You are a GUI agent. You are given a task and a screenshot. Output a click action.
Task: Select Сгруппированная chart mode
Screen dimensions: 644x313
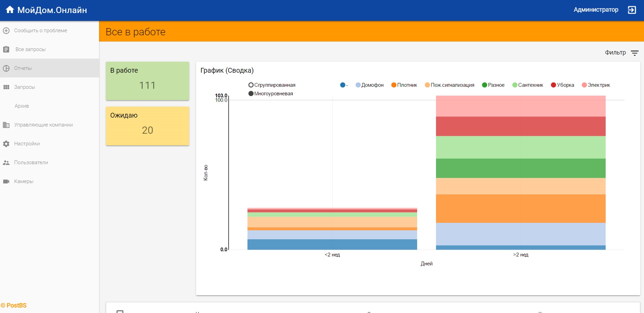click(272, 85)
